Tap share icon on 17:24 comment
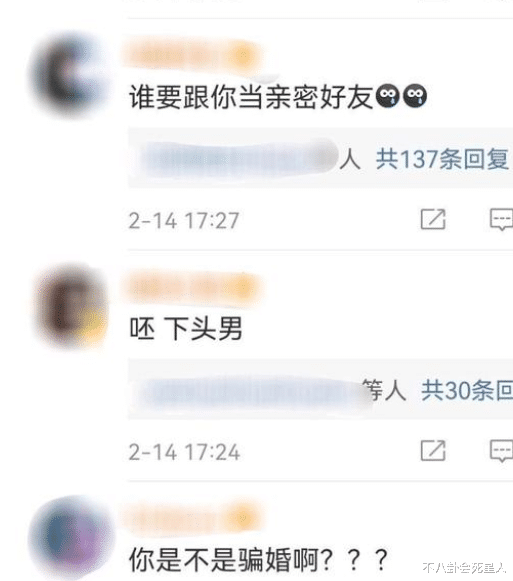 433,451
